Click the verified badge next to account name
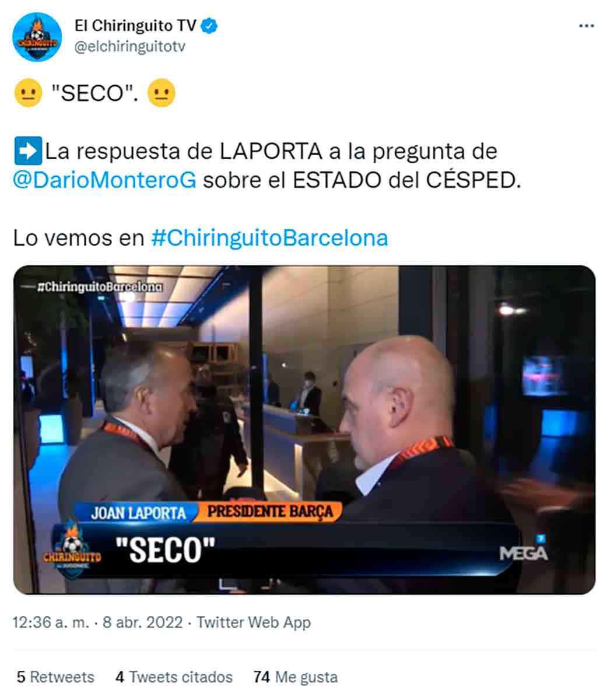This screenshot has width=610, height=700. (x=209, y=26)
